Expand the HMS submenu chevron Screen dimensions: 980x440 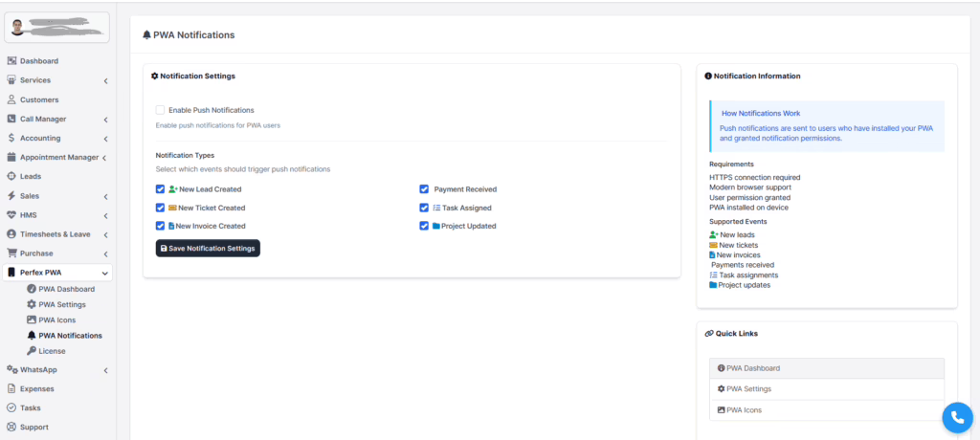click(105, 215)
